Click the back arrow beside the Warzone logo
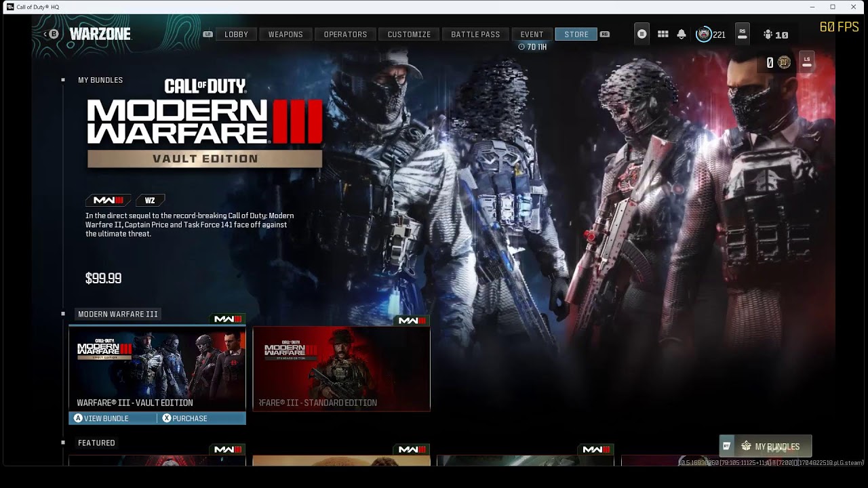 pyautogui.click(x=45, y=34)
